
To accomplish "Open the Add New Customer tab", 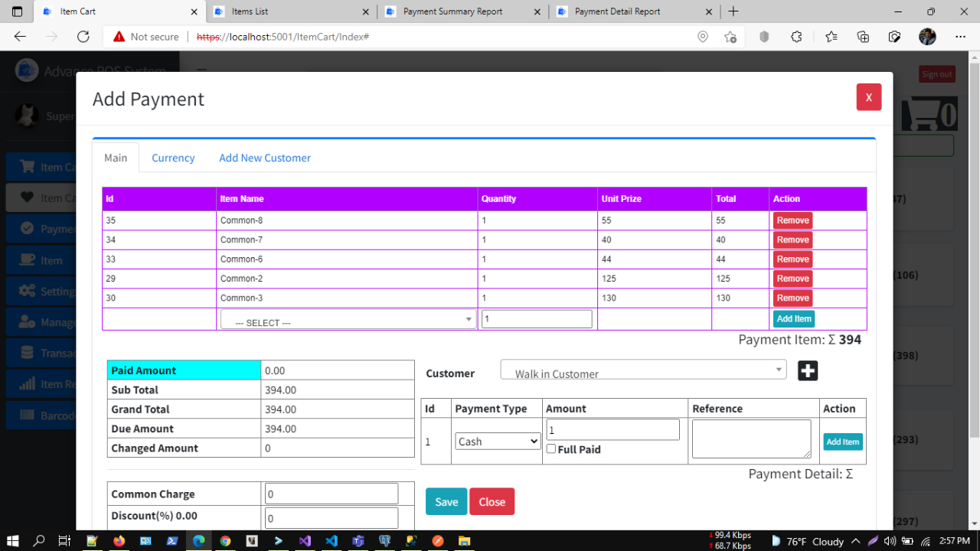I will 264,158.
